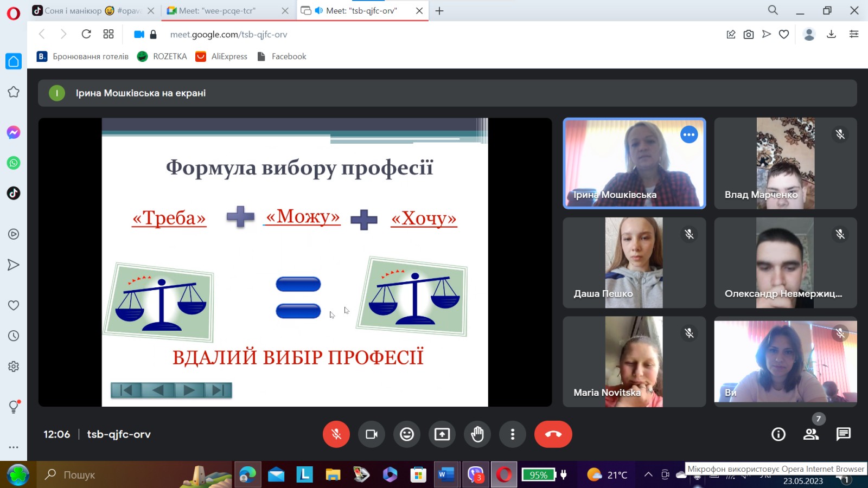Select the present screen icon
Image resolution: width=868 pixels, height=488 pixels.
[x=442, y=434]
